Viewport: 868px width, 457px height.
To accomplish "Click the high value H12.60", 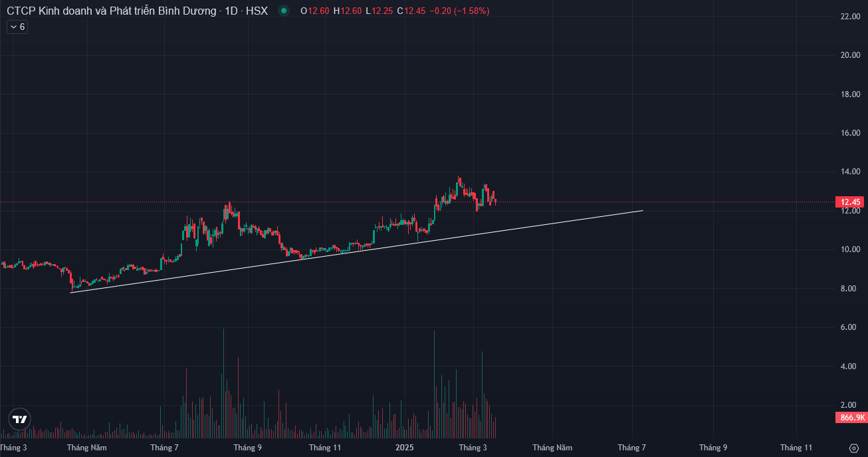I will tap(348, 11).
